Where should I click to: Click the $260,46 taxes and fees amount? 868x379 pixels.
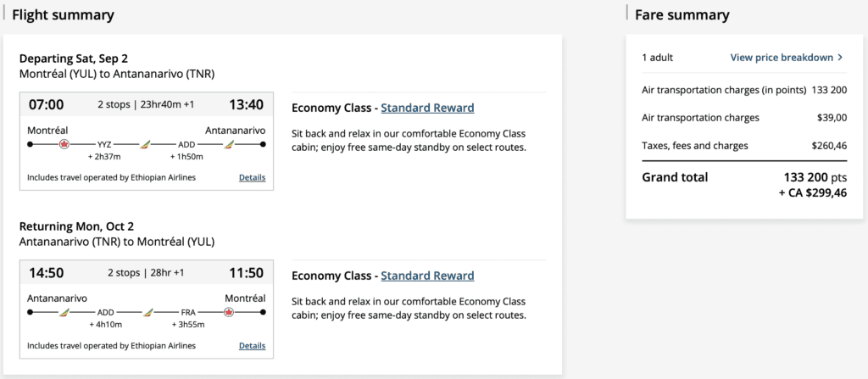pyautogui.click(x=826, y=146)
